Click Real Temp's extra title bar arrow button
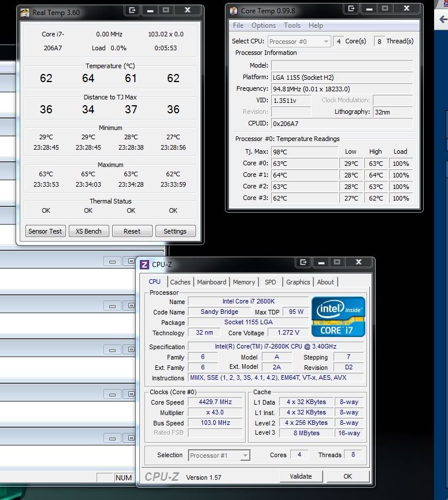This screenshot has width=448, height=500. [132, 10]
